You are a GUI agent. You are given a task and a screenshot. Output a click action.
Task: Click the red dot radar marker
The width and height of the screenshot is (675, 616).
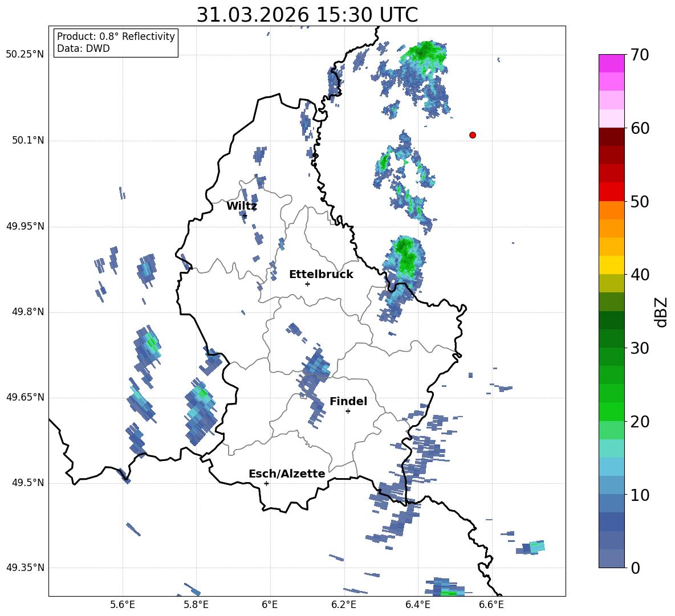coord(473,135)
